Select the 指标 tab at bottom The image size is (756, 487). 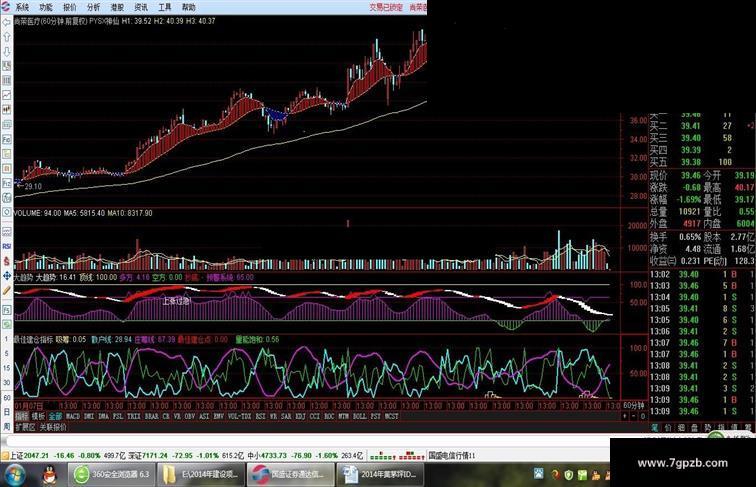[22, 416]
